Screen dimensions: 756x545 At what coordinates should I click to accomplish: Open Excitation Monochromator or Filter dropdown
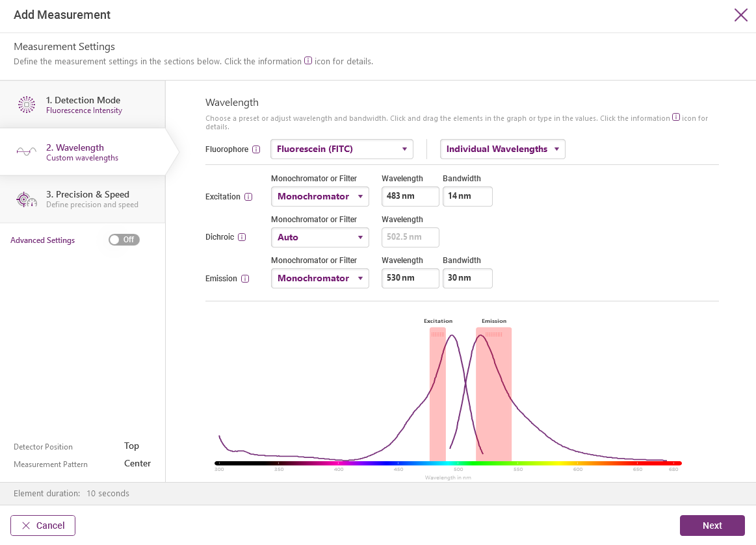[320, 197]
